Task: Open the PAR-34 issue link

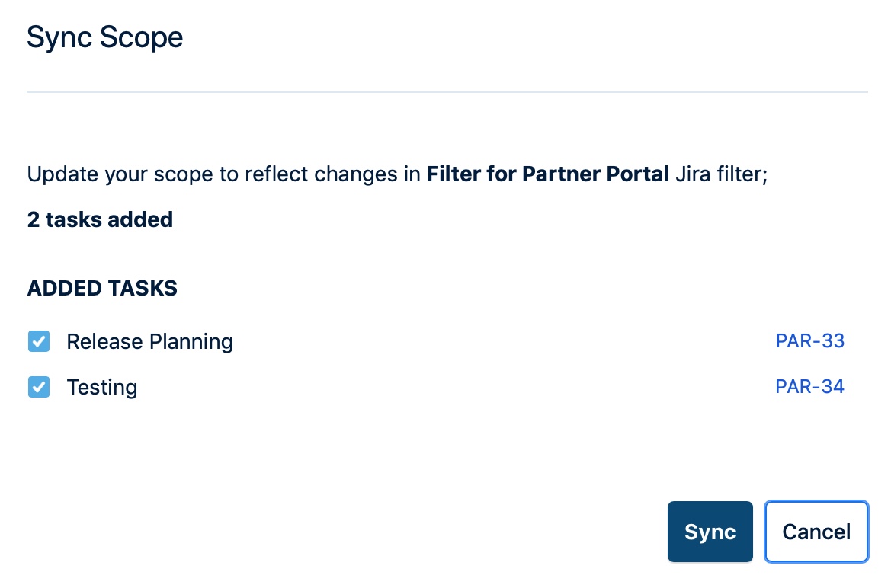Action: (809, 387)
